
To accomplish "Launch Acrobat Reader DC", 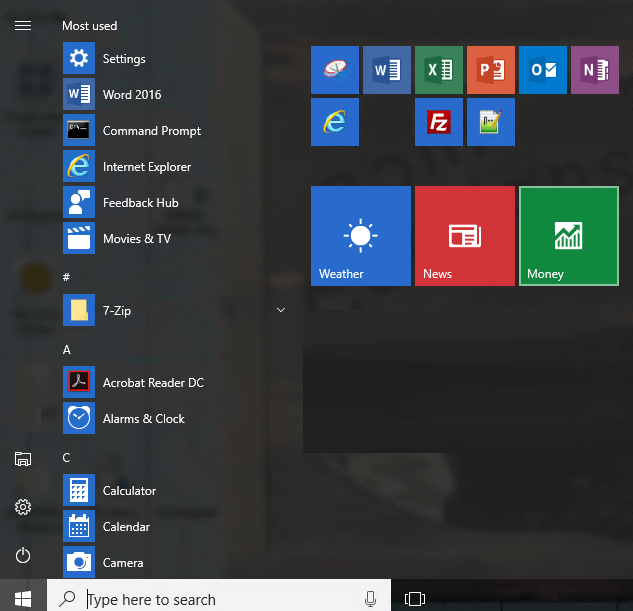I will 152,383.
